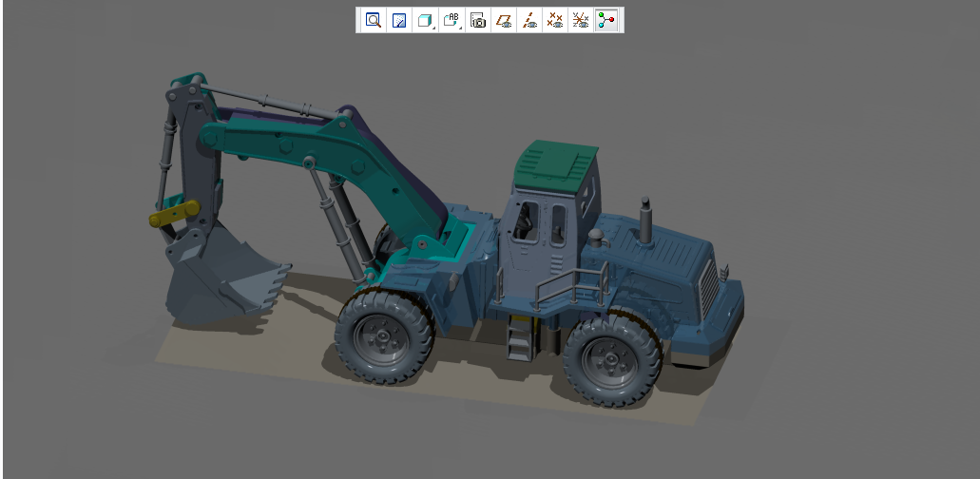980x479 pixels.
Task: Toggle the Spin Center button
Action: pyautogui.click(x=606, y=21)
